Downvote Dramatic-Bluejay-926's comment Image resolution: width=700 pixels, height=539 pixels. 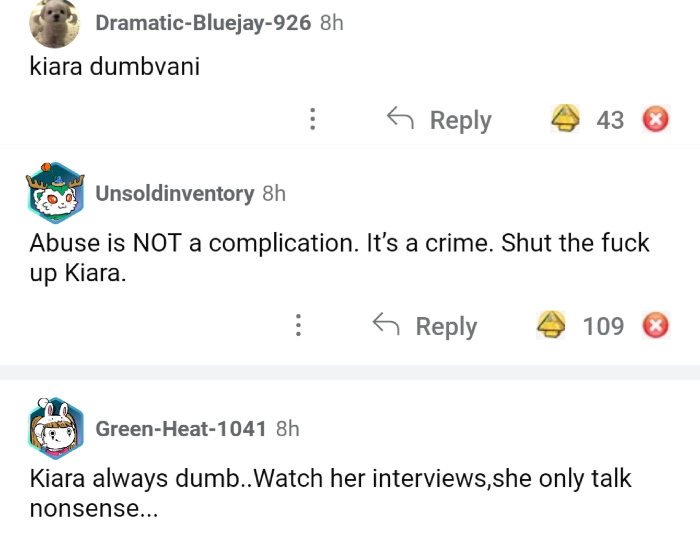click(654, 120)
